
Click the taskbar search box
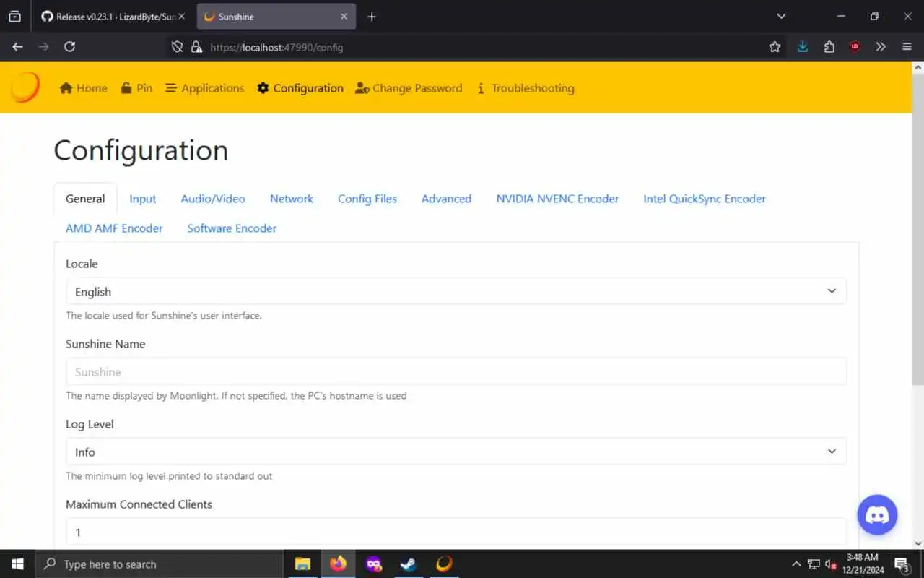159,564
